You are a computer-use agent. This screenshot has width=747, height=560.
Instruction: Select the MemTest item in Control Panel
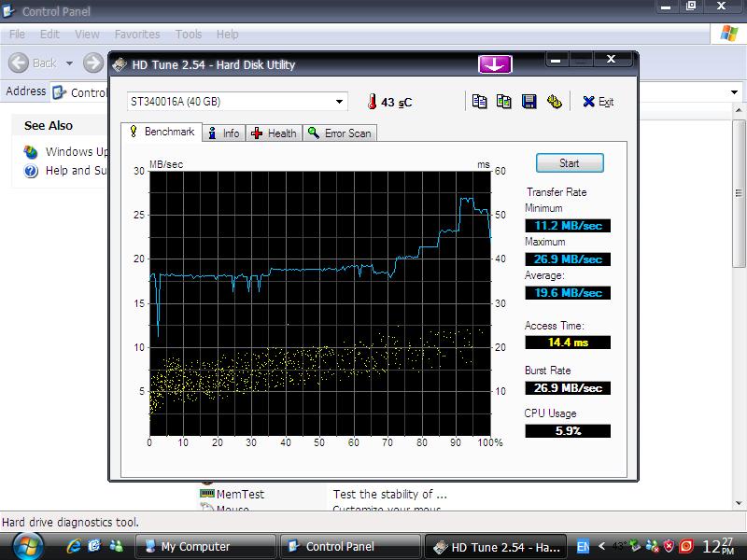[239, 495]
